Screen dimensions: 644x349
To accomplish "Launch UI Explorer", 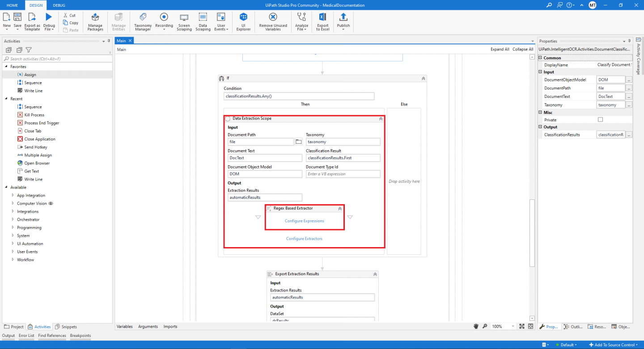I will [243, 21].
